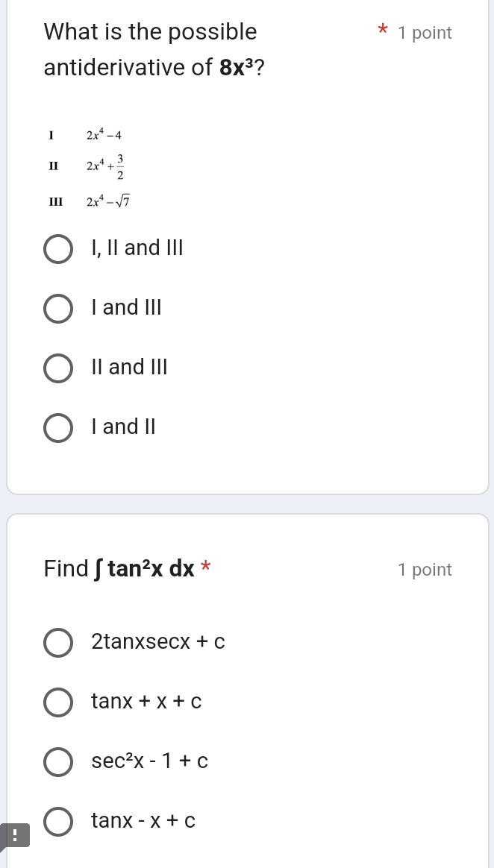
Task: Click statement I expression 2x⁴ − 4
Action: coord(104,135)
